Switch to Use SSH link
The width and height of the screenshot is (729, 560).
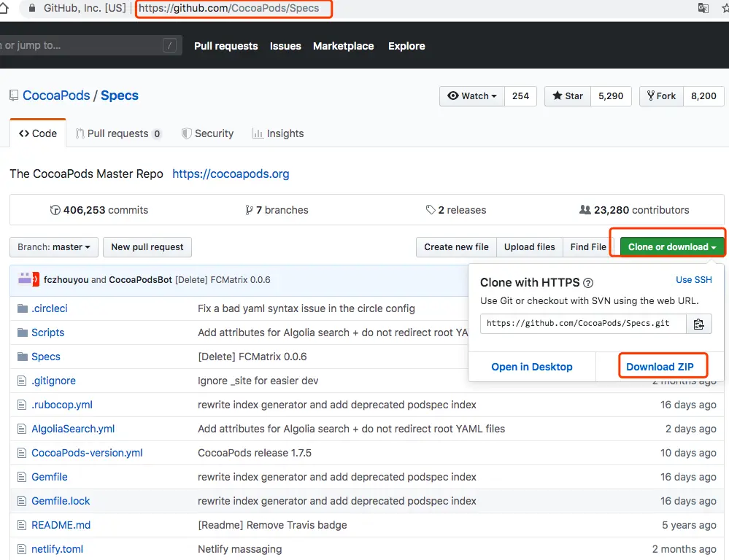pyautogui.click(x=693, y=280)
